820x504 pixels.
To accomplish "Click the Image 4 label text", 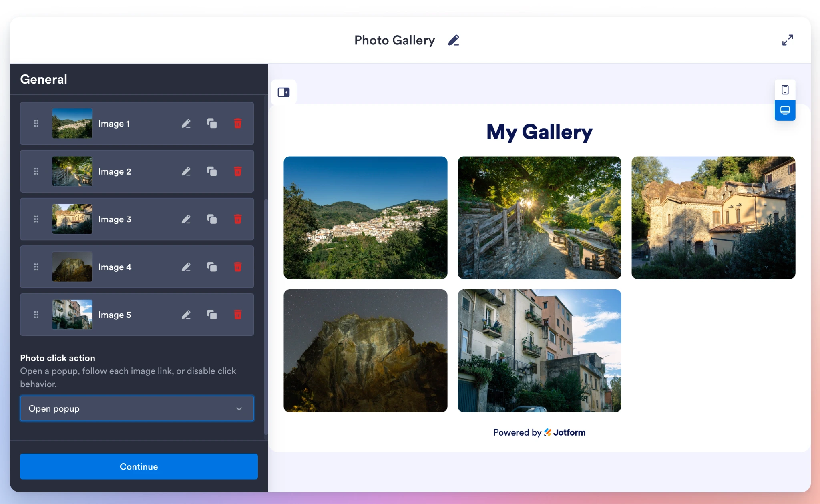I will (x=115, y=267).
